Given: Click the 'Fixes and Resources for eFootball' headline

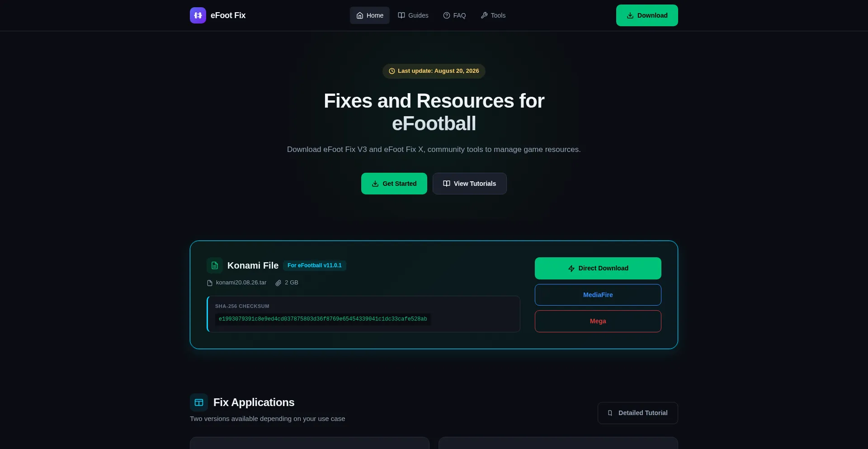Looking at the screenshot, I should pyautogui.click(x=434, y=112).
